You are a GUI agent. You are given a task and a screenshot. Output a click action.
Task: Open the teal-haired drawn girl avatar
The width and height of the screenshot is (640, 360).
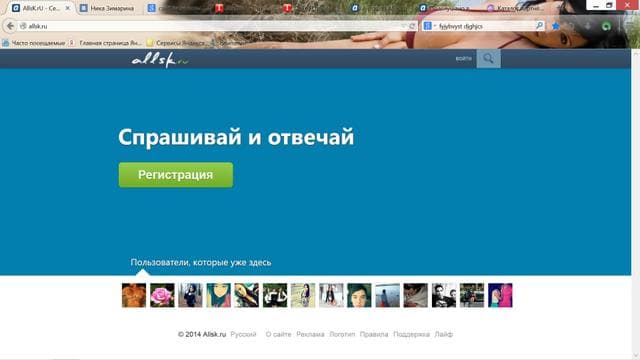tap(218, 295)
